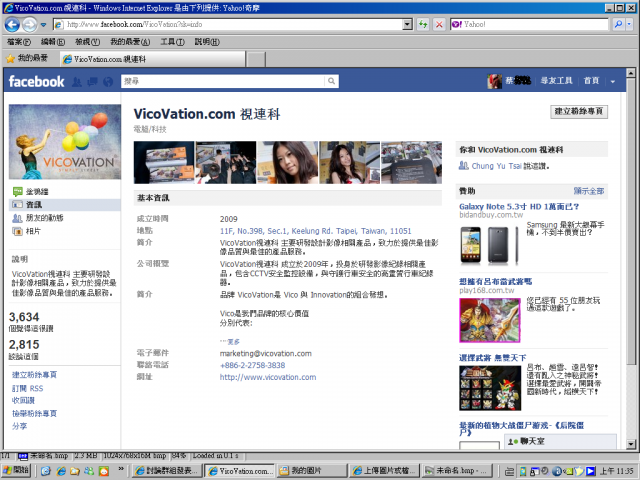Click 建立粉絲專頁 link in left sidebar
Viewport: 640px width, 480px height.
click(x=34, y=375)
